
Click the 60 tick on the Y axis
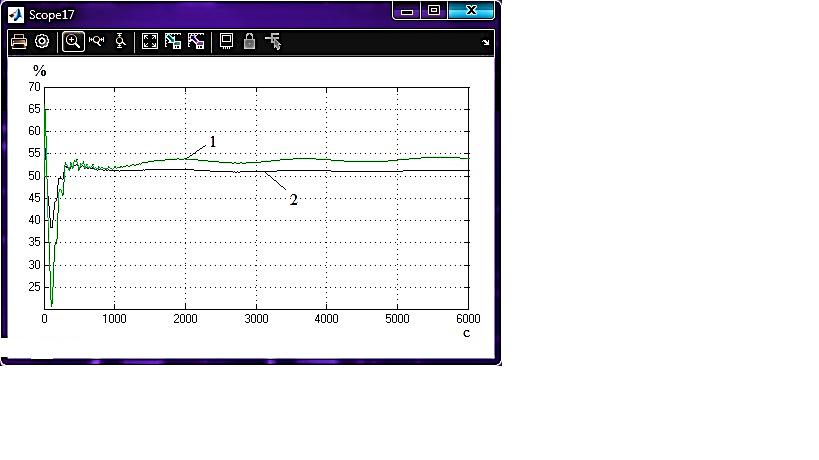coord(34,131)
